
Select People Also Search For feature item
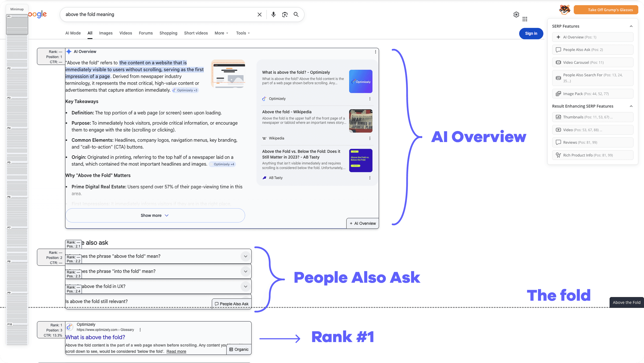(592, 78)
